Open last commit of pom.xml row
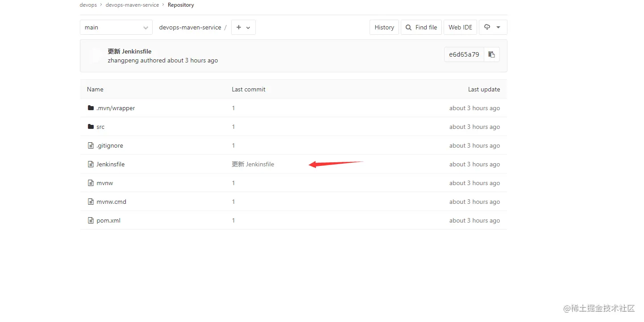644x322 pixels. point(233,220)
